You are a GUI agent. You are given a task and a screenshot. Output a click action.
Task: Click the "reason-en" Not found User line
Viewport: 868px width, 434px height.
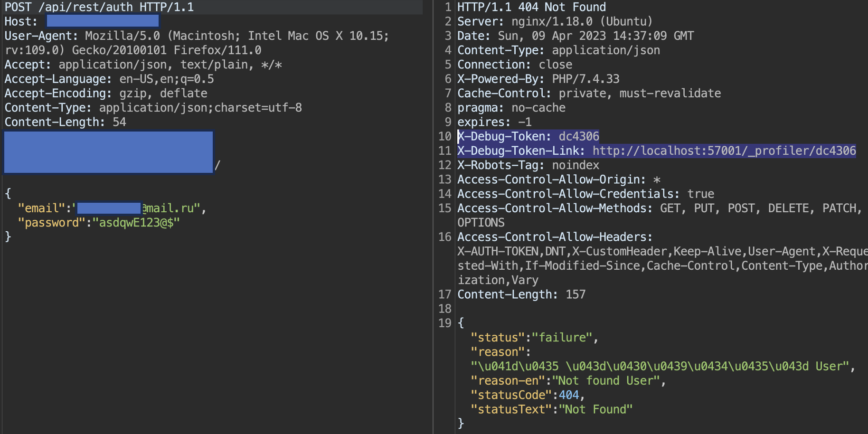tap(568, 381)
